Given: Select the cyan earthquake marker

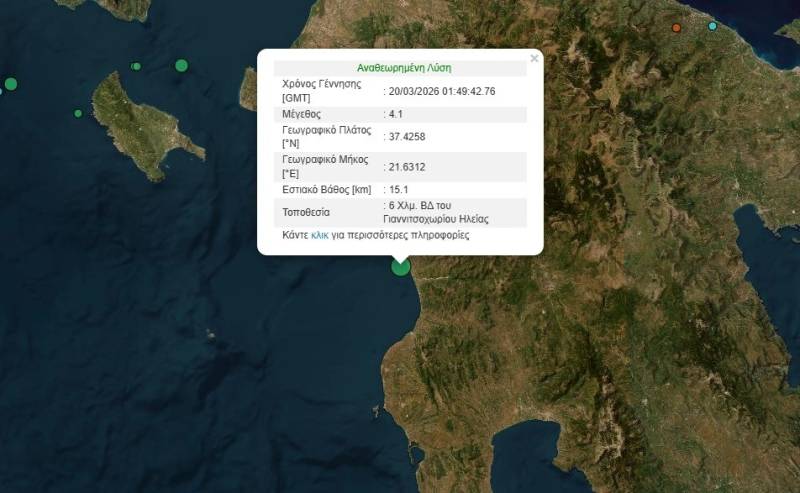Looking at the screenshot, I should (x=713, y=26).
